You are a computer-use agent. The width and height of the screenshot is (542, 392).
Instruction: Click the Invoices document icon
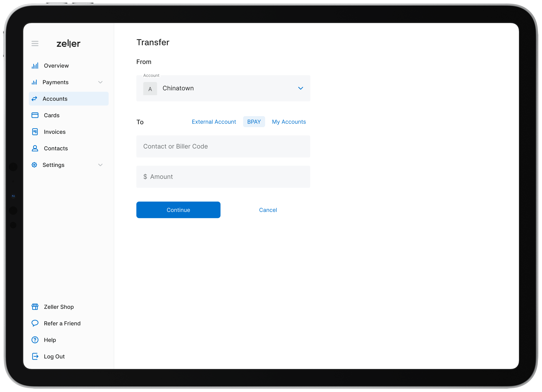coord(35,132)
